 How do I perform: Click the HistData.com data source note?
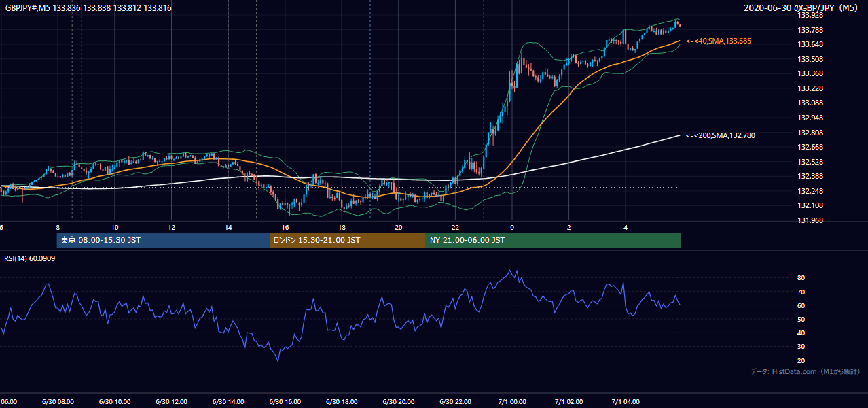[806, 371]
